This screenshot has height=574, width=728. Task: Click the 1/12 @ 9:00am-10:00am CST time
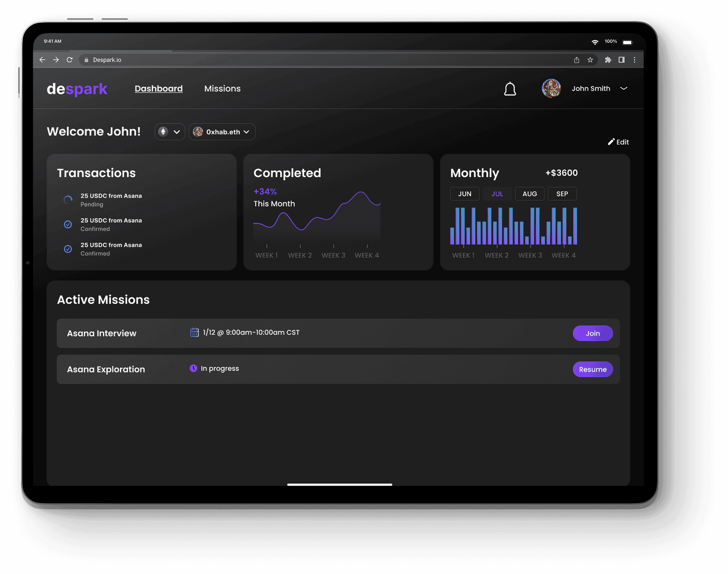pos(251,333)
